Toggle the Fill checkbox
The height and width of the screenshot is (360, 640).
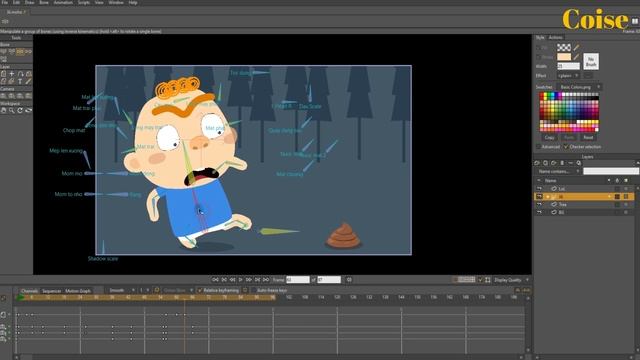tap(538, 48)
